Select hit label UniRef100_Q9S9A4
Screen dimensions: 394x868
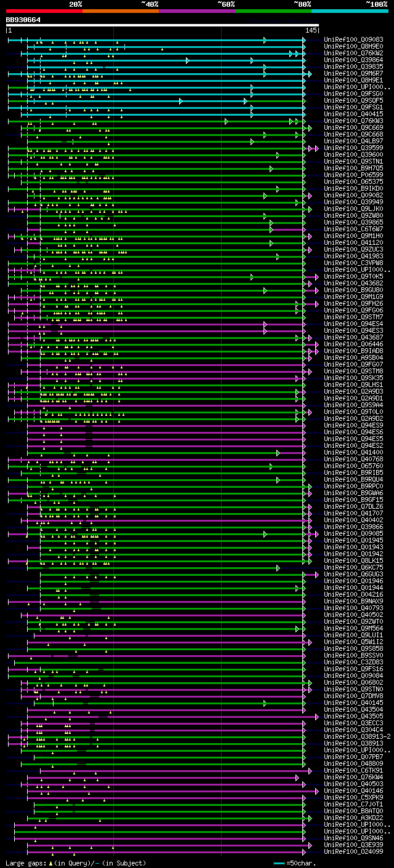click(353, 405)
